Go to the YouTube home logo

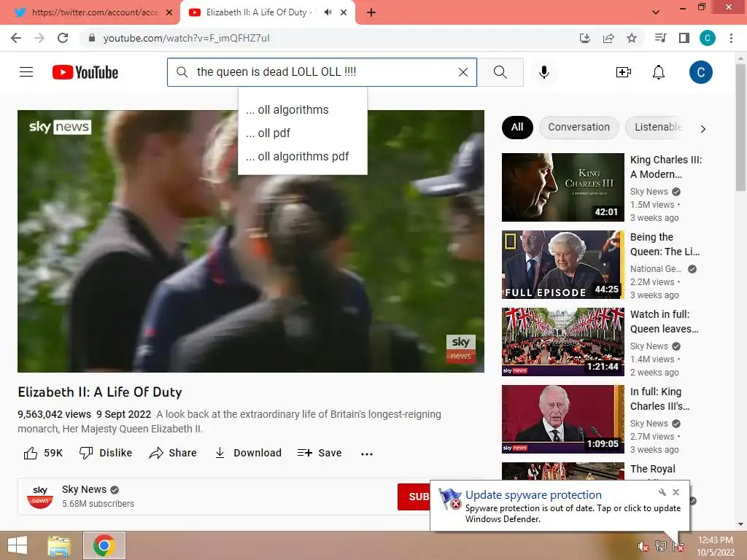pos(85,72)
